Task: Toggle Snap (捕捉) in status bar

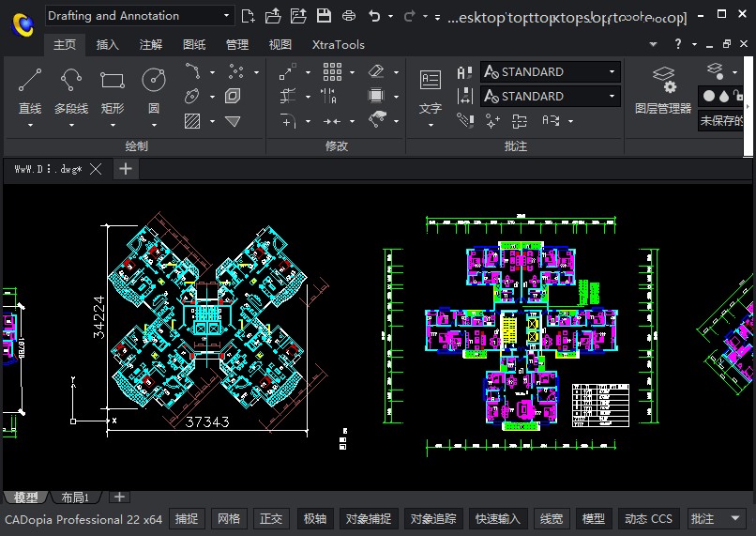Action: (x=187, y=518)
